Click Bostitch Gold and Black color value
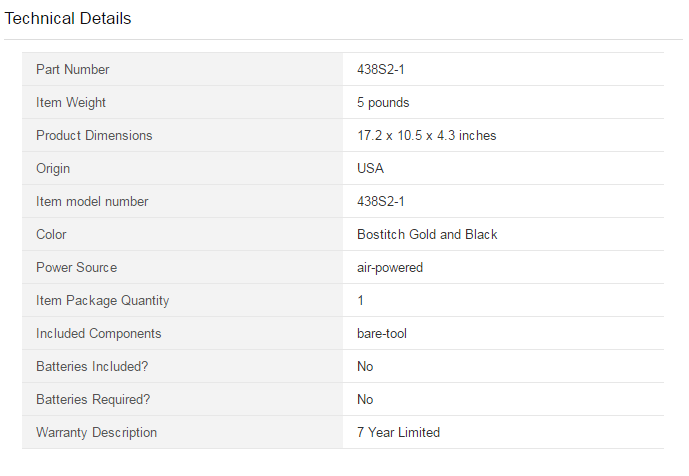The image size is (689, 476). coord(427,234)
